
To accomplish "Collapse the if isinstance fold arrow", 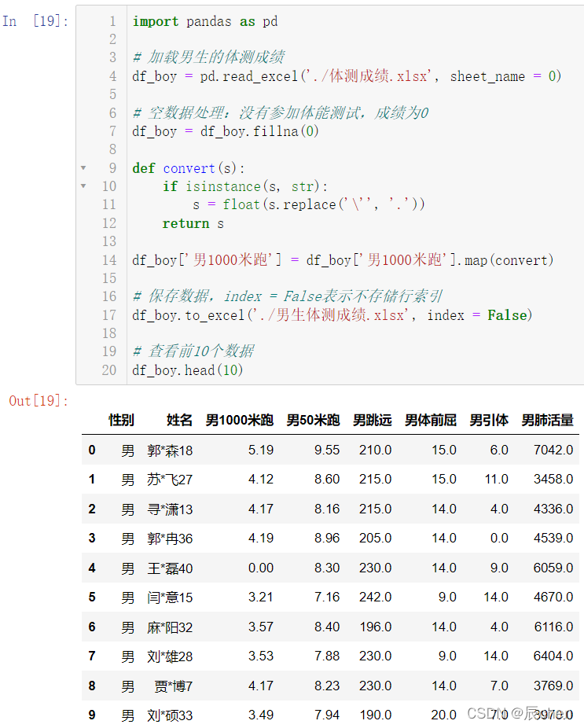I will pyautogui.click(x=83, y=186).
